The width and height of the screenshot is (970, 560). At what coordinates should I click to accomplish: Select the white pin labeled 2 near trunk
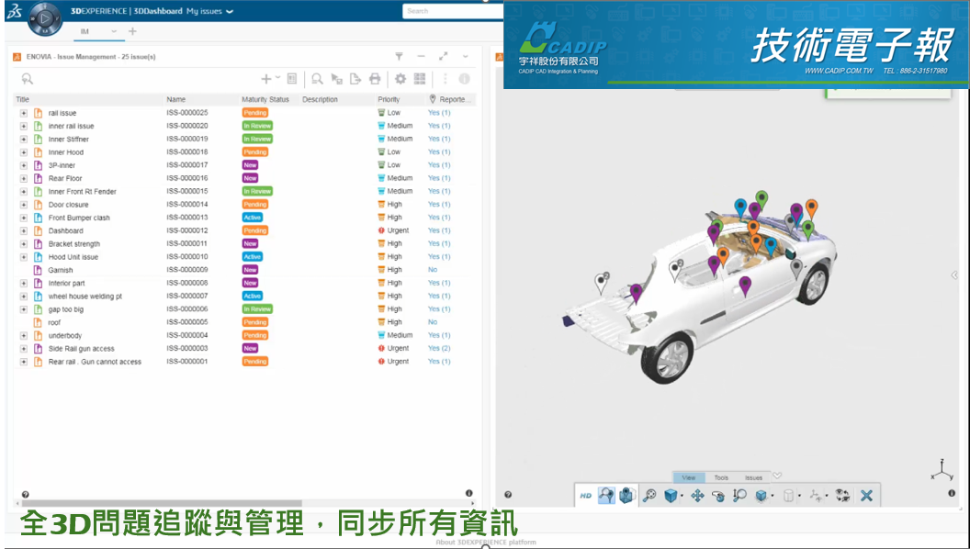click(x=602, y=282)
